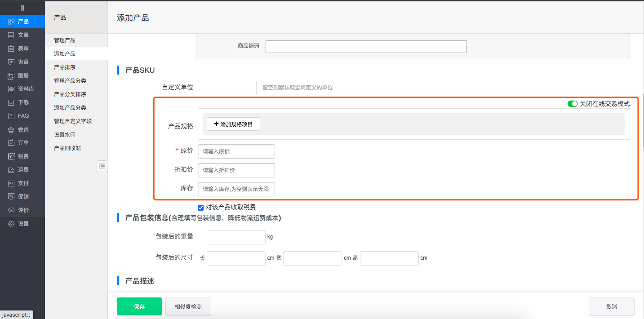Focus the 商品编码 text field

366,47
